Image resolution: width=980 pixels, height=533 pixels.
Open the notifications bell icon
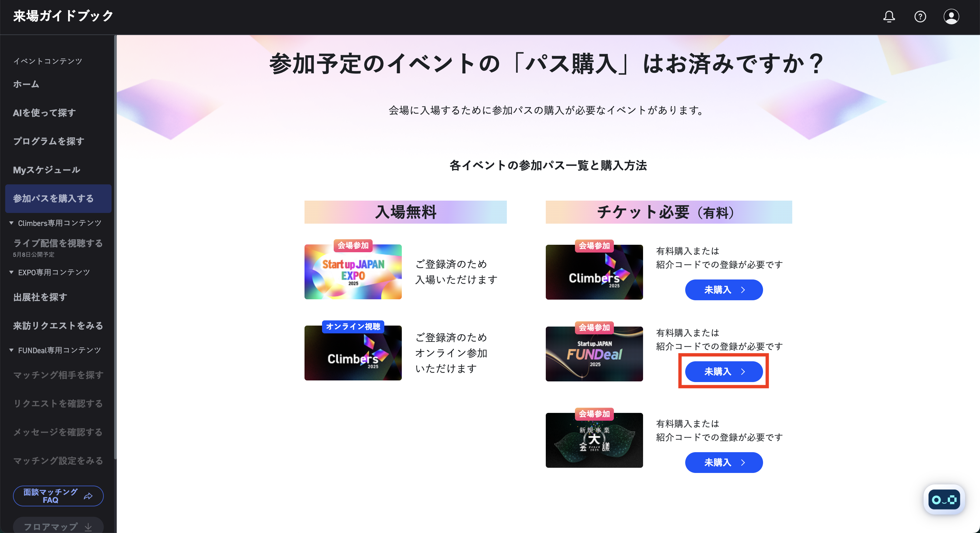click(889, 17)
